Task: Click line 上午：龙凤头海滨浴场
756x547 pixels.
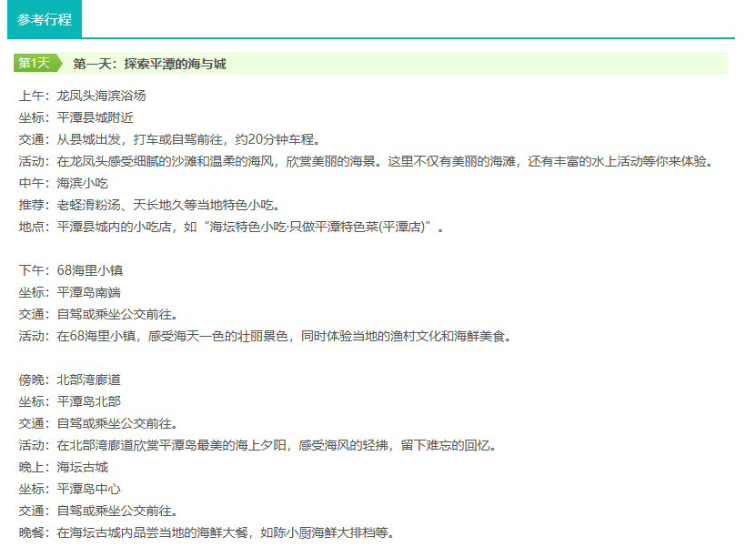Action: click(83, 96)
